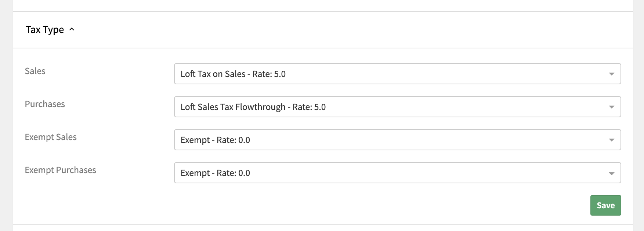Image resolution: width=644 pixels, height=231 pixels.
Task: Click the Exempt Purchases field label
Action: pyautogui.click(x=61, y=170)
